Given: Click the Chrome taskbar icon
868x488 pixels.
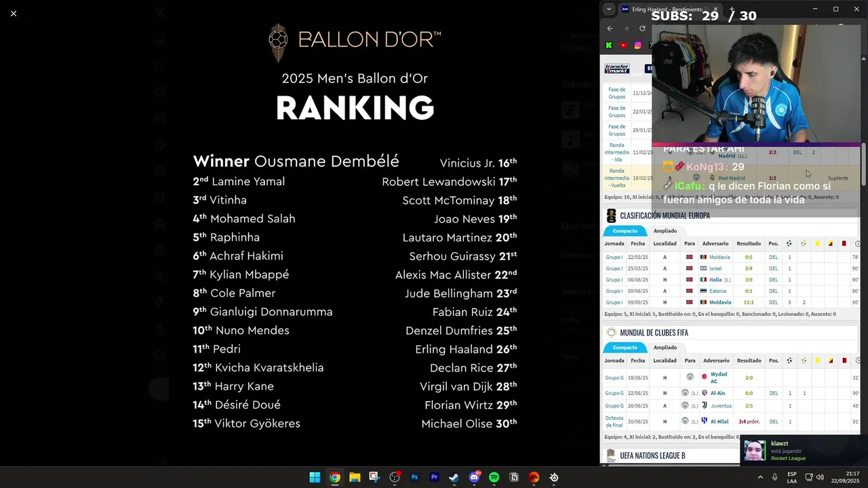Looking at the screenshot, I should 335,477.
